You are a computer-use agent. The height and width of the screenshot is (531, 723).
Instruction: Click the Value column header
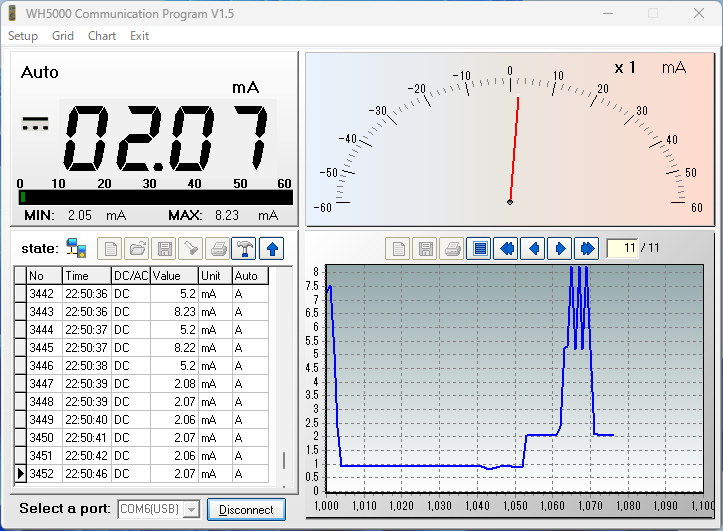tap(173, 275)
